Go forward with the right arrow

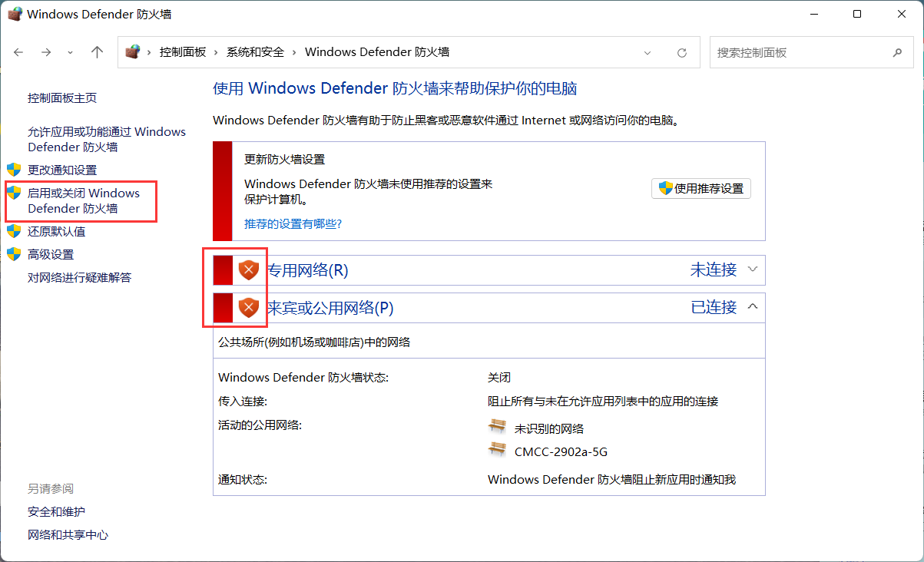[46, 52]
